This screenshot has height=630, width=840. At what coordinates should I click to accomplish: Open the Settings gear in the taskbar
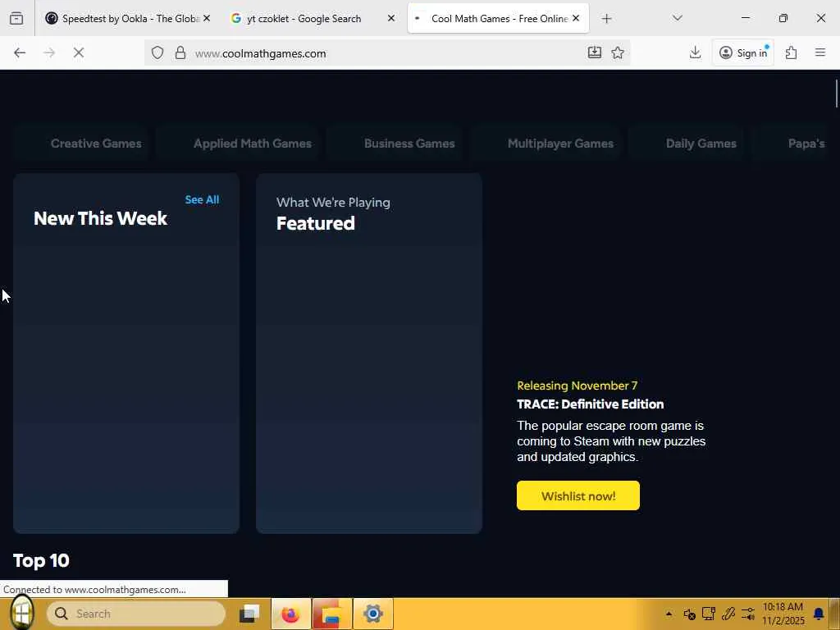click(373, 614)
